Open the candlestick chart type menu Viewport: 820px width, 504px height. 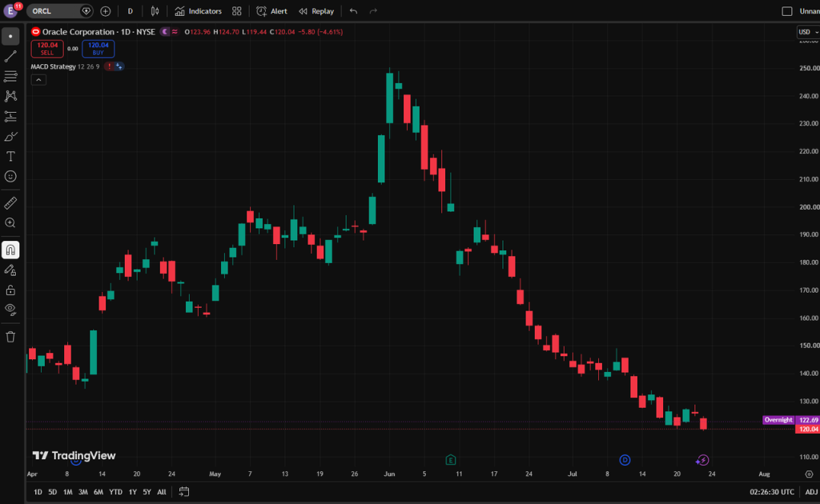(155, 11)
